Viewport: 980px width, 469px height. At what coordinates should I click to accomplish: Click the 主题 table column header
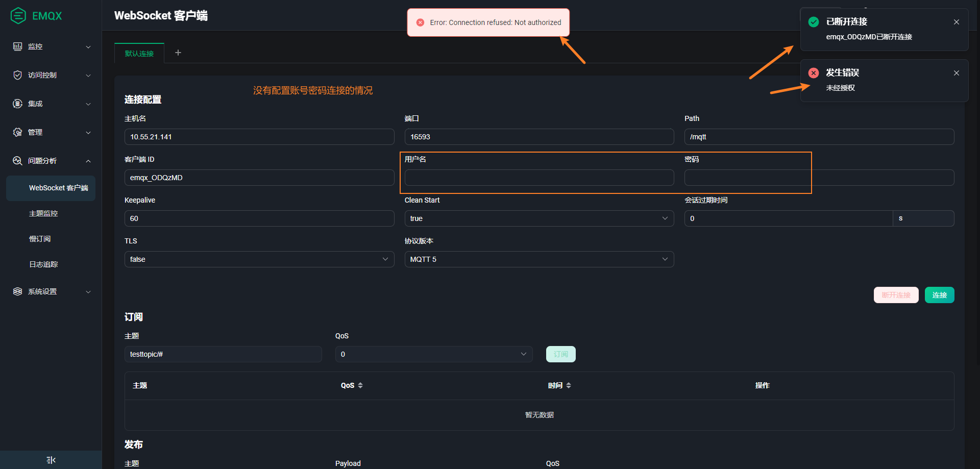(x=140, y=385)
